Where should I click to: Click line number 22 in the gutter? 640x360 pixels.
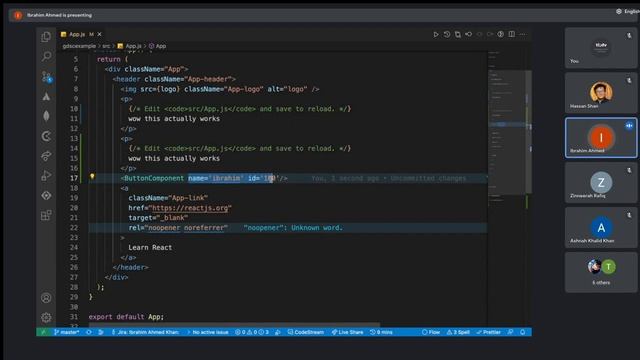point(73,228)
